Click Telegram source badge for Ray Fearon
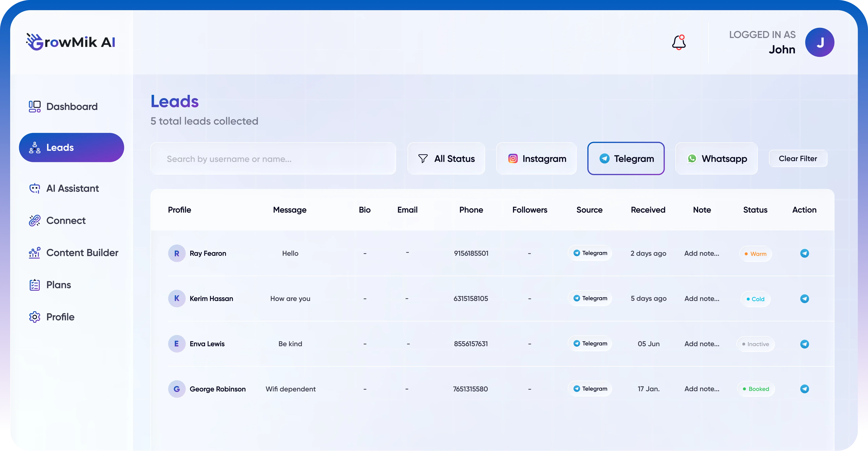868x461 pixels. [590, 253]
